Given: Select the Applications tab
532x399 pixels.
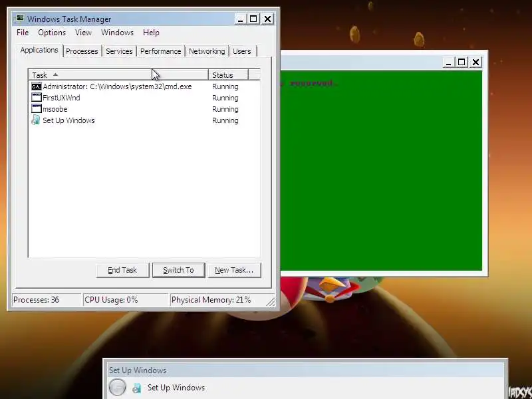Looking at the screenshot, I should [x=39, y=51].
